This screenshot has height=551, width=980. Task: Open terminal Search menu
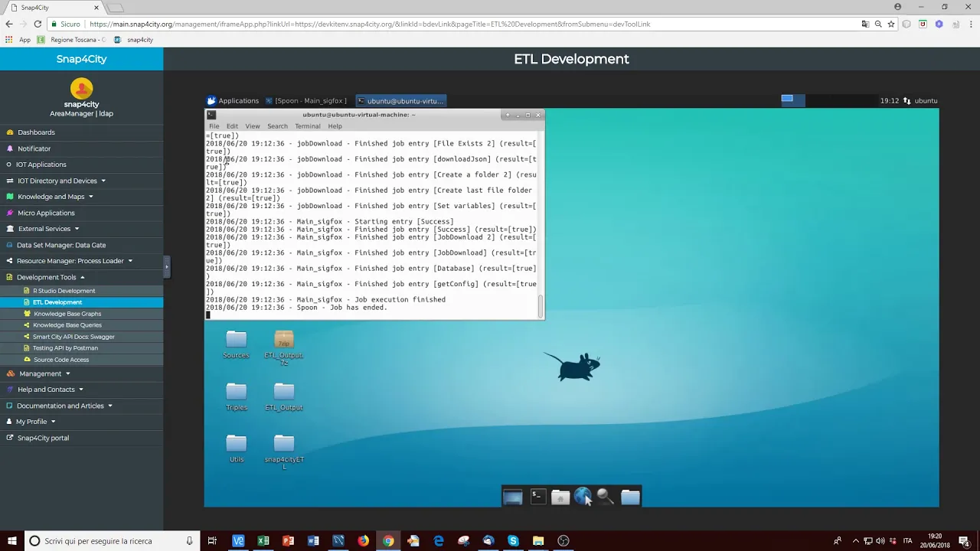pos(277,126)
